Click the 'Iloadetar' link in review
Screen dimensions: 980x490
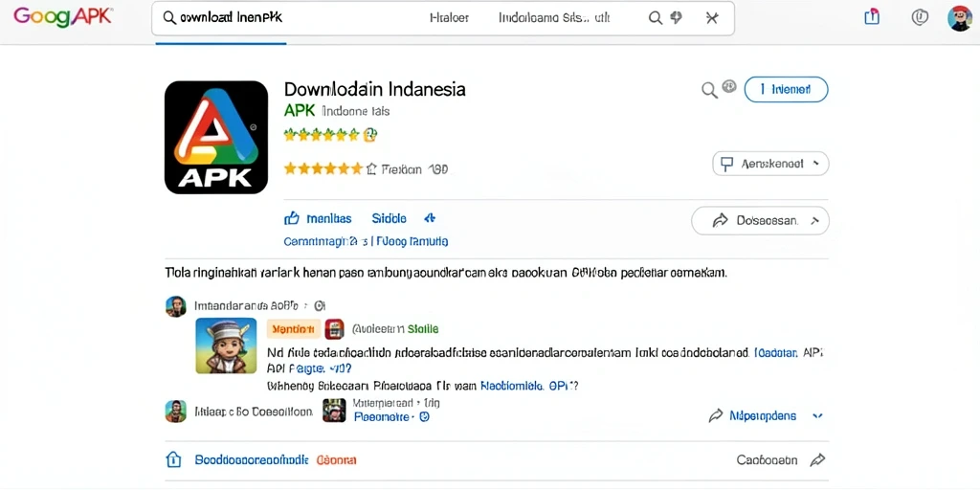pyautogui.click(x=777, y=352)
